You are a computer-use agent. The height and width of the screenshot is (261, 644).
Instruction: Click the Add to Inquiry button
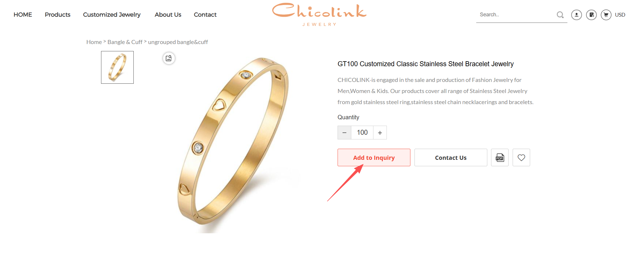[x=374, y=157]
